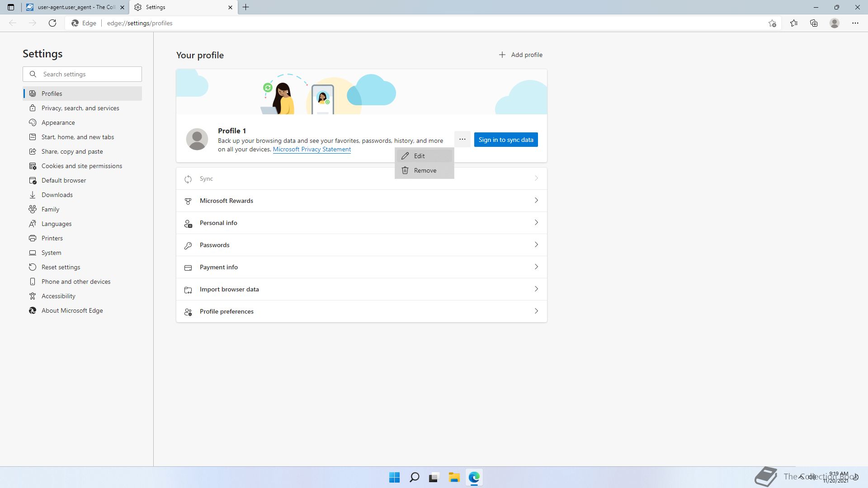Screen dimensions: 868x488
Task: Expand Personal info chevron
Action: tap(536, 222)
